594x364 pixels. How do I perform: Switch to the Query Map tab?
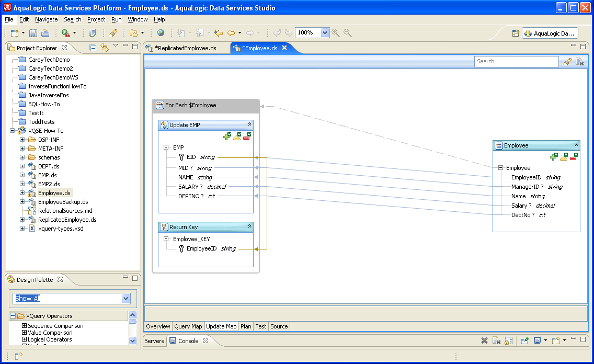click(188, 326)
